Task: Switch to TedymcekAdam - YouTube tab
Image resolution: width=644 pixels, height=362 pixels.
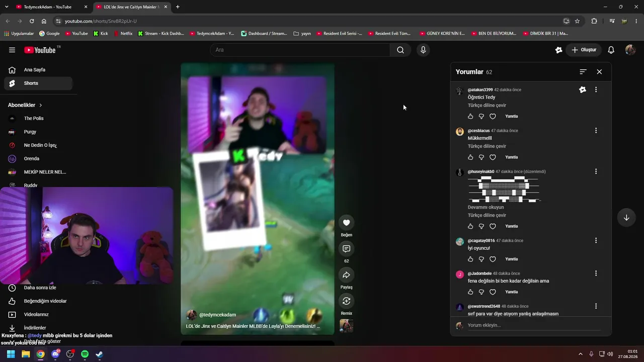Action: coord(51,7)
